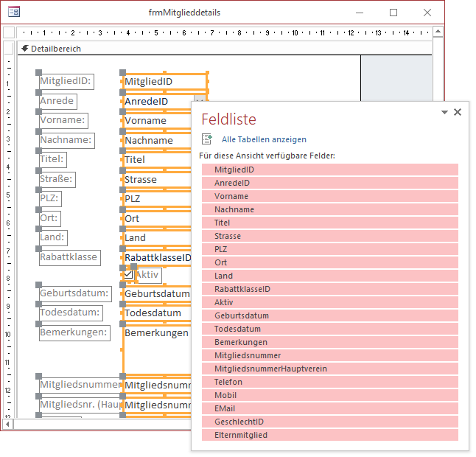Select Bemerkungen in the field list
The height and width of the screenshot is (457, 476).
point(330,342)
